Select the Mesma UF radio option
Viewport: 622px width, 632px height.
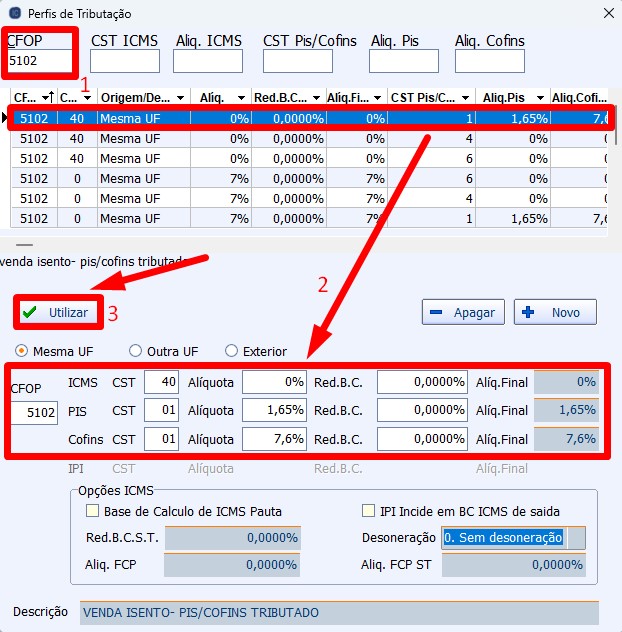click(21, 351)
